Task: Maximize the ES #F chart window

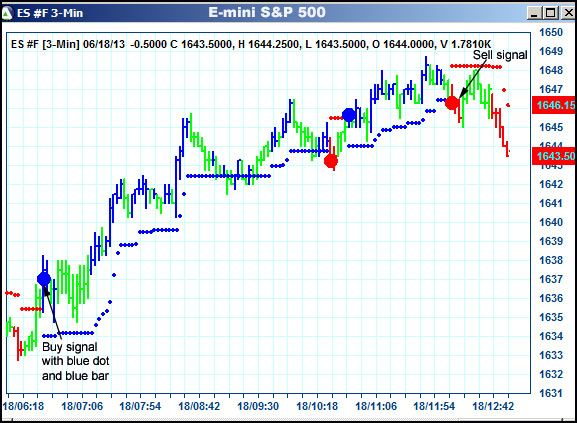Action: 551,14
